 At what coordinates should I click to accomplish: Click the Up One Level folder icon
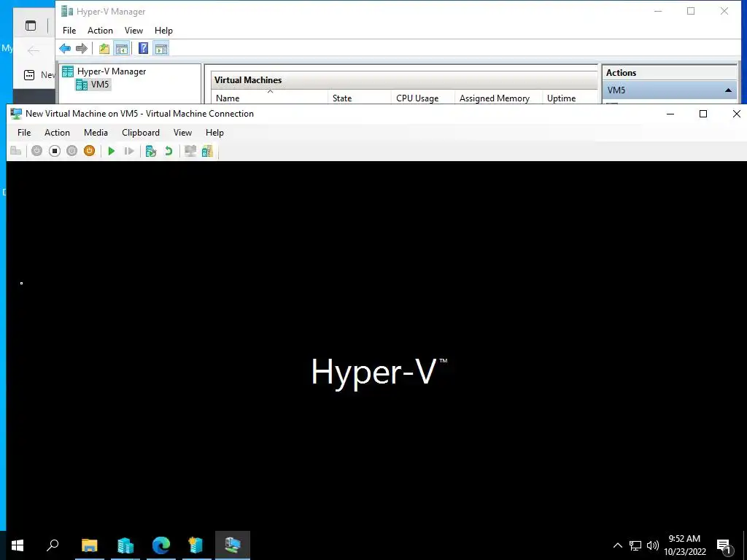coord(104,49)
